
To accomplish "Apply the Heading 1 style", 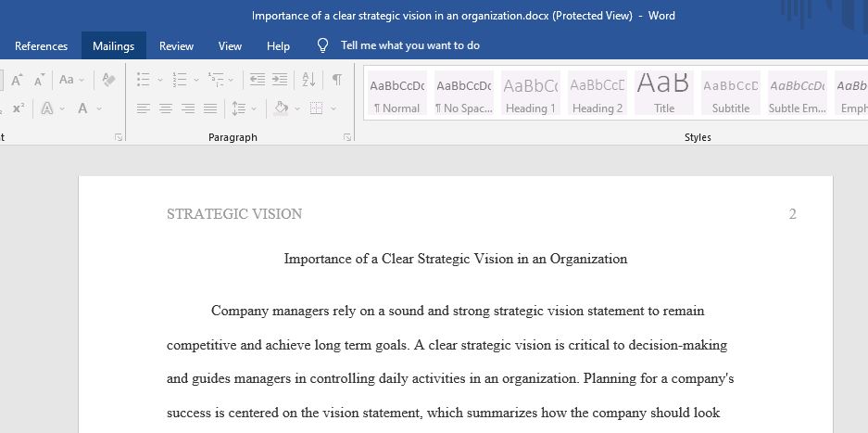I will click(530, 93).
